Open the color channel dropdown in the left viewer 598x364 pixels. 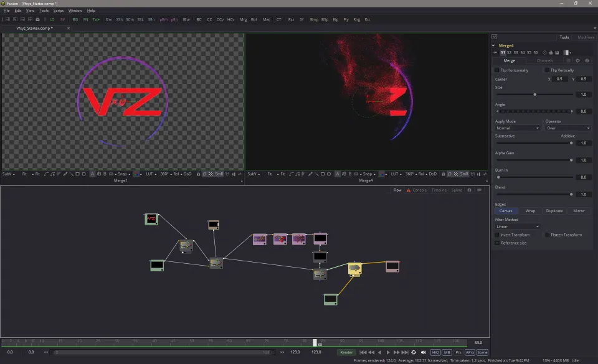coord(137,174)
